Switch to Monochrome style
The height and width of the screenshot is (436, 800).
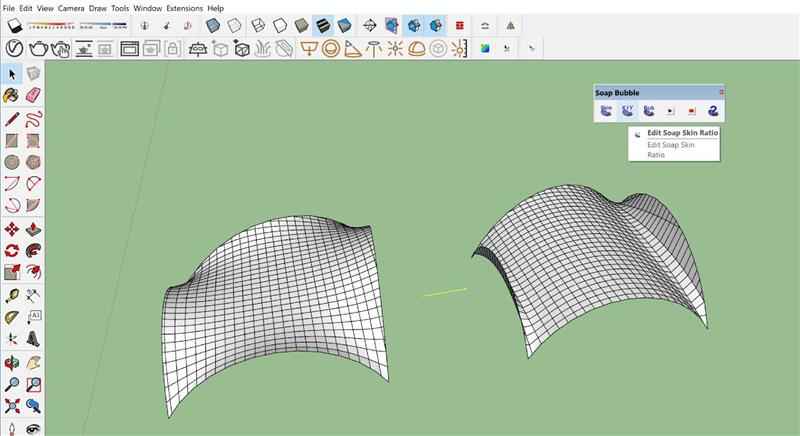[344, 25]
